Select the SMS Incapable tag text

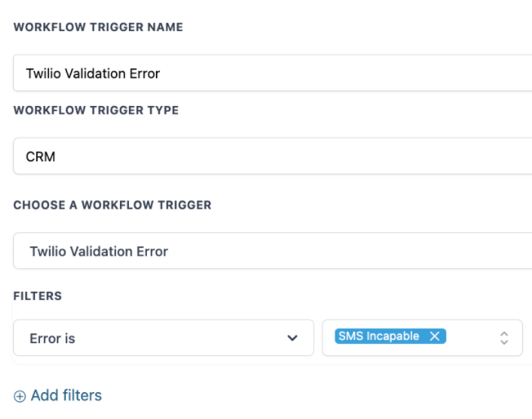pyautogui.click(x=379, y=337)
